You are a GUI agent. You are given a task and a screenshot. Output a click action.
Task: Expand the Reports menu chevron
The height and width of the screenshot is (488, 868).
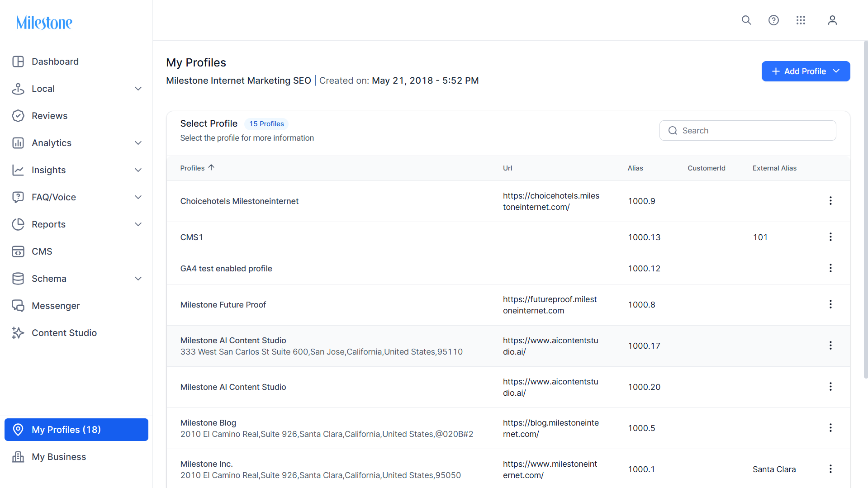tap(138, 224)
